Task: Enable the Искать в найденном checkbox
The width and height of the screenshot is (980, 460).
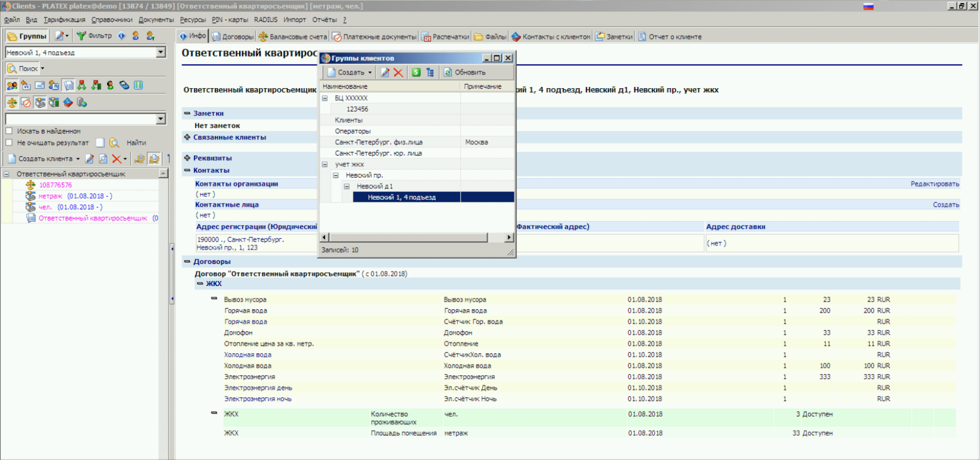Action: pos(9,131)
